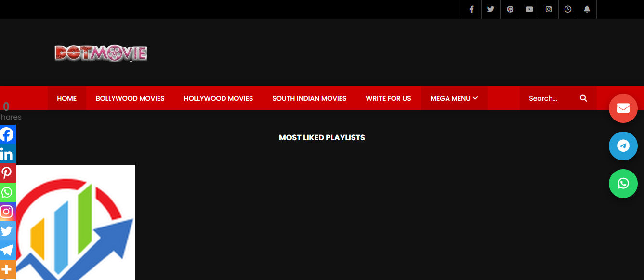Screen dimensions: 644x280
Task: Open the Facebook icon in top bar
Action: click(472, 9)
